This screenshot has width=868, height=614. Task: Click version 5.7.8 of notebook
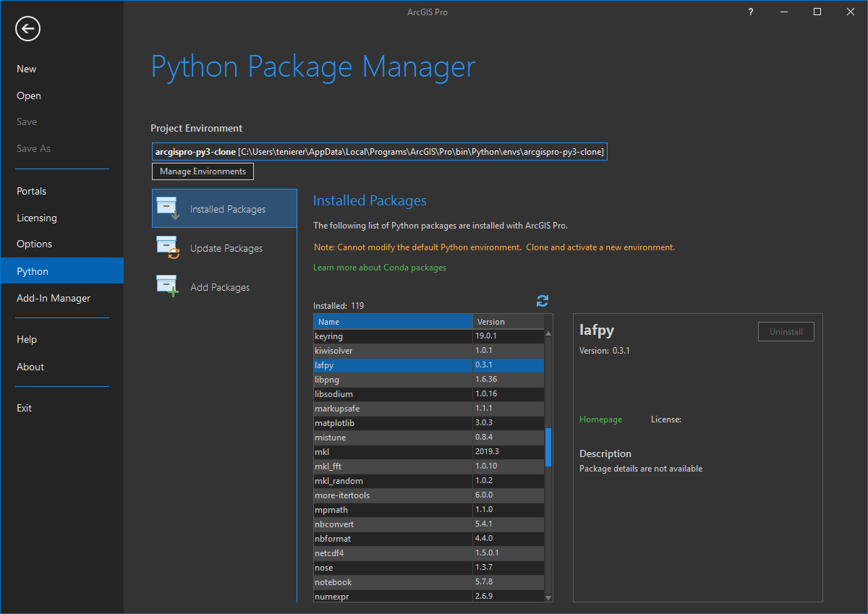[484, 582]
